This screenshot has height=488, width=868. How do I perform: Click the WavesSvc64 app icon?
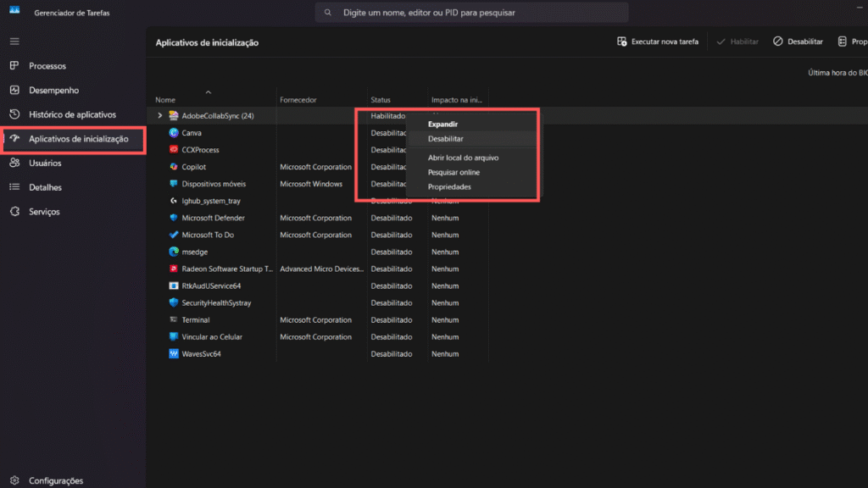[x=174, y=353]
